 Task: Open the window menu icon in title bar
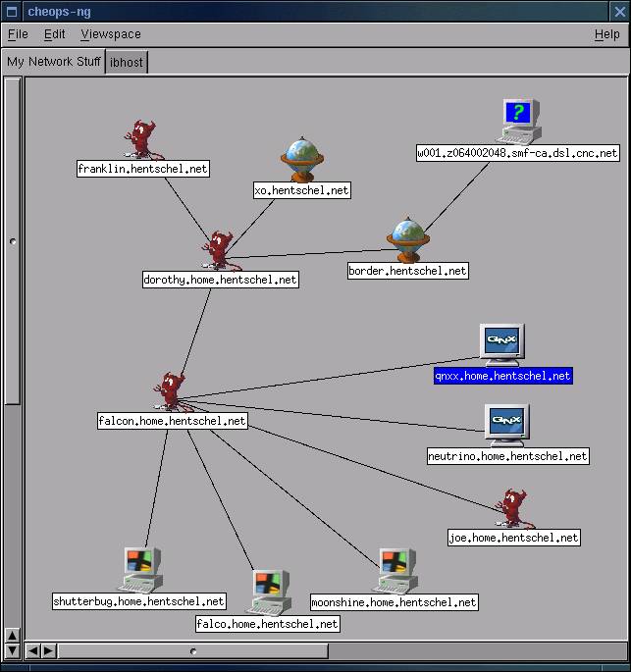[12, 12]
